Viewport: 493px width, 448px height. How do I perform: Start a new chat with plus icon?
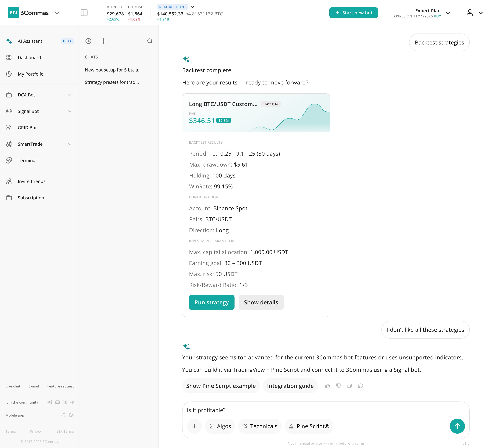coord(103,41)
